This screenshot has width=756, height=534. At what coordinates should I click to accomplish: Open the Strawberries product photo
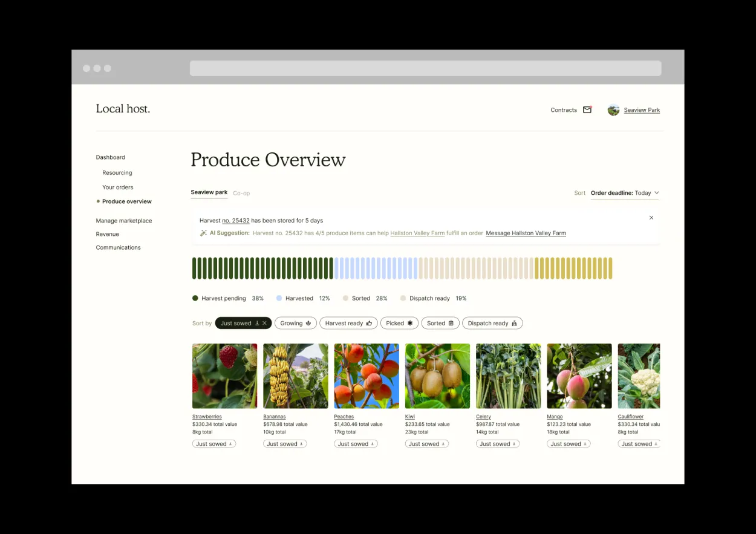coord(225,376)
